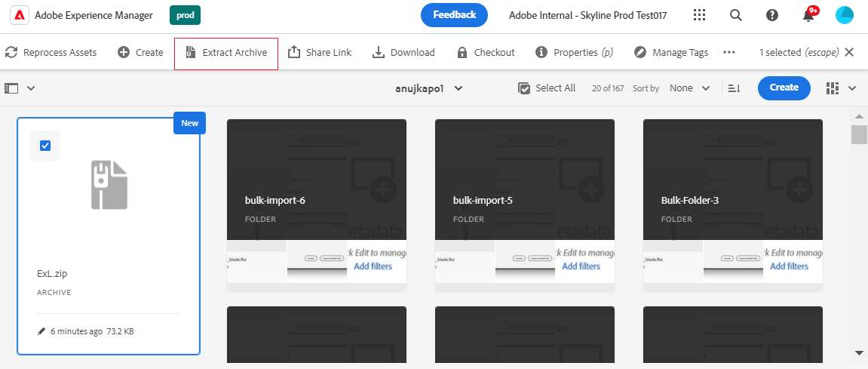Toggle sort direction icon

point(734,88)
